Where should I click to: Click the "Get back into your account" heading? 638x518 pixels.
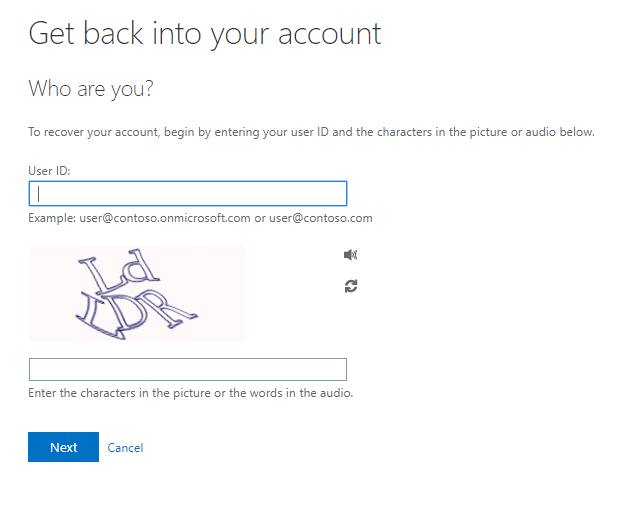click(x=204, y=33)
